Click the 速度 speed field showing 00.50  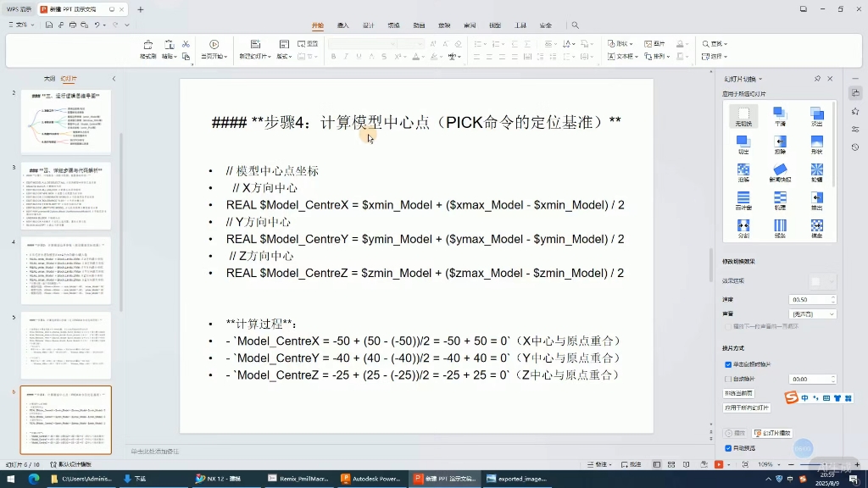coord(812,299)
